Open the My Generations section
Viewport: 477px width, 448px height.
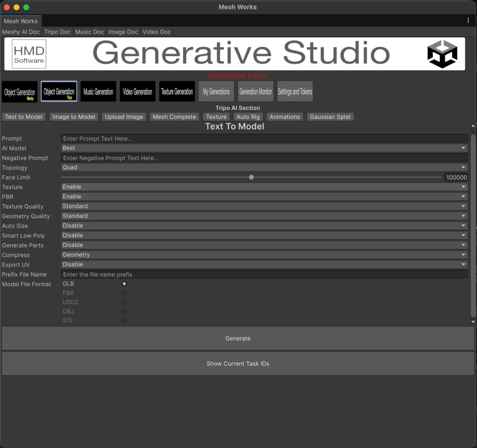(216, 92)
